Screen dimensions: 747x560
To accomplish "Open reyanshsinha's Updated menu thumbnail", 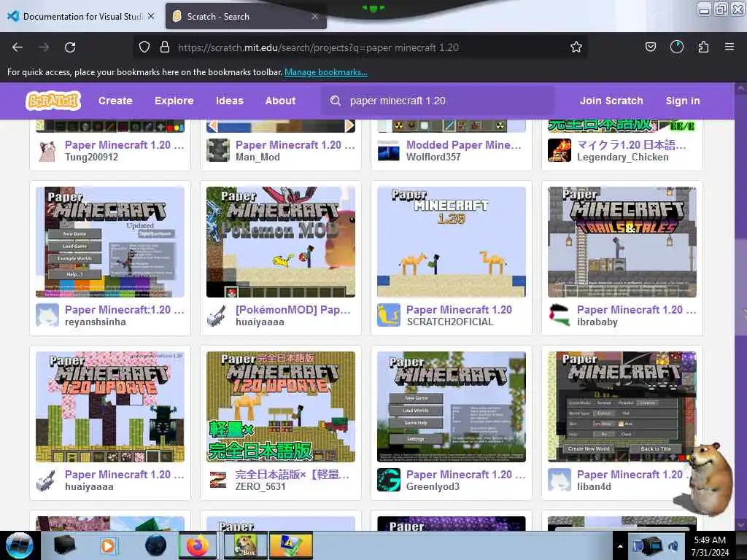I will point(110,242).
